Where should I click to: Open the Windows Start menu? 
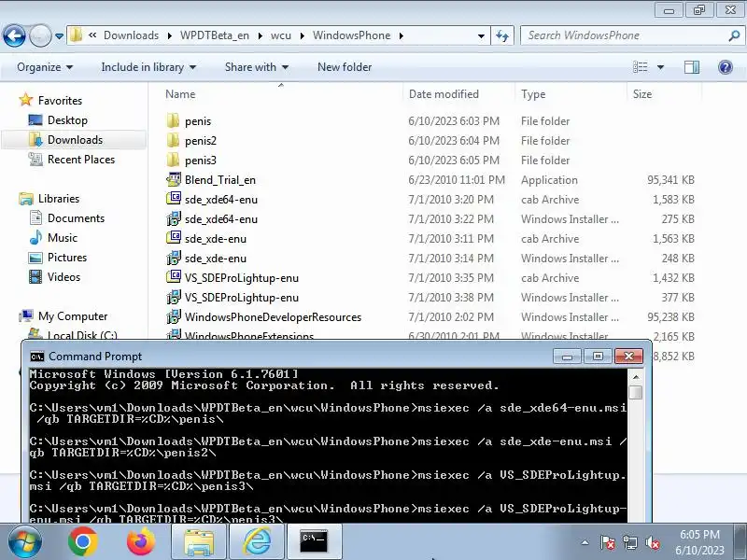click(x=24, y=542)
